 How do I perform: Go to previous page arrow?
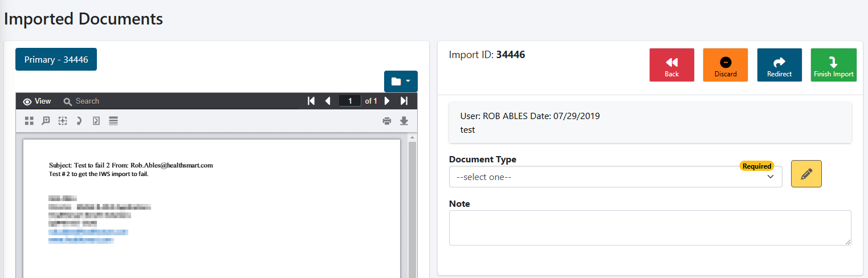(328, 101)
